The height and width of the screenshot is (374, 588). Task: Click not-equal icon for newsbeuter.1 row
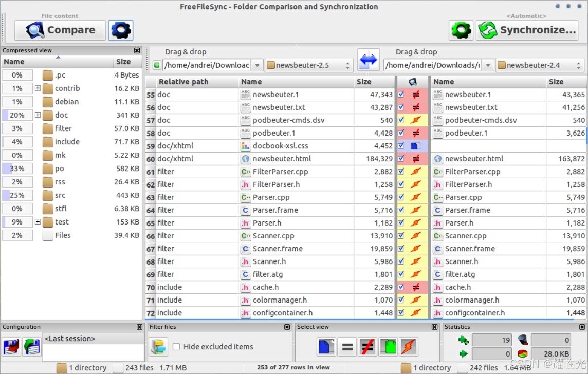(x=416, y=95)
